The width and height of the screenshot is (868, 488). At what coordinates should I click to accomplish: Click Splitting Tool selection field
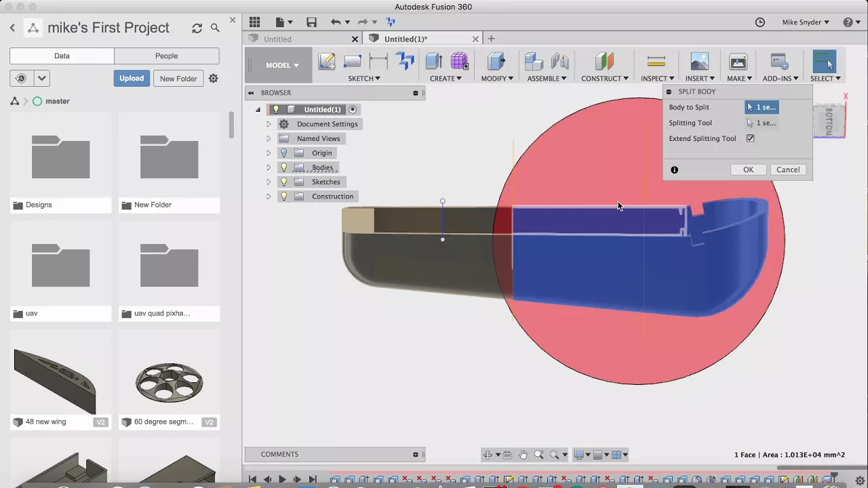pyautogui.click(x=762, y=123)
